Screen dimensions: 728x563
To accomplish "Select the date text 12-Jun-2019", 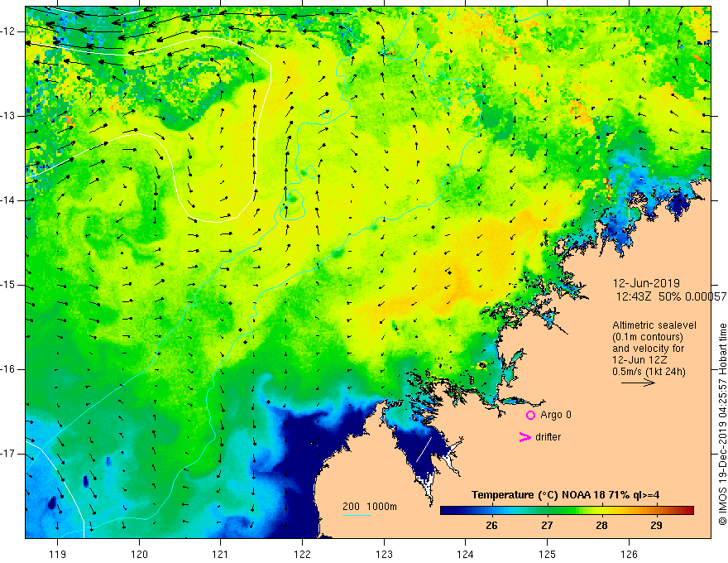I will (x=646, y=283).
